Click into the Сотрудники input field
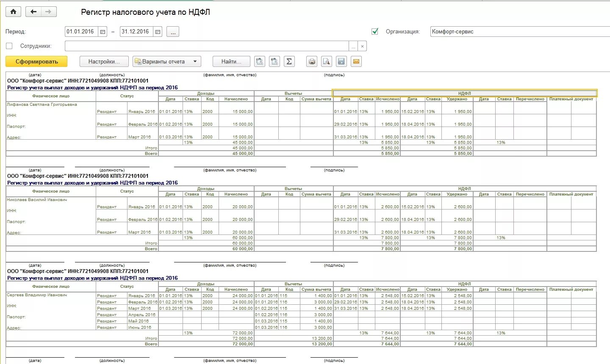 click(207, 46)
